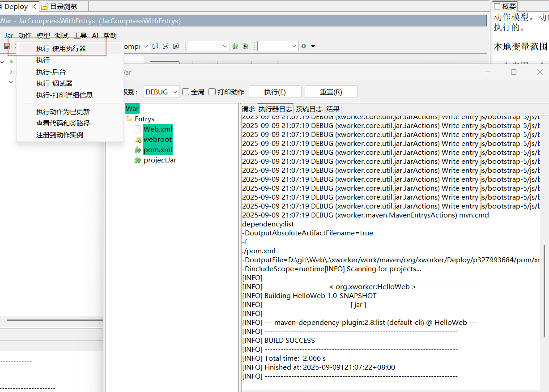Image resolution: width=549 pixels, height=392 pixels.
Task: Enable the 打印动作 checkbox
Action: [x=212, y=92]
